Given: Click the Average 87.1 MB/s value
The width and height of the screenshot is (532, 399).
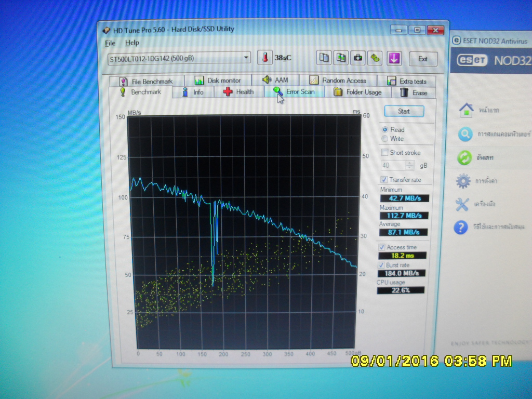Looking at the screenshot, I should (x=403, y=232).
